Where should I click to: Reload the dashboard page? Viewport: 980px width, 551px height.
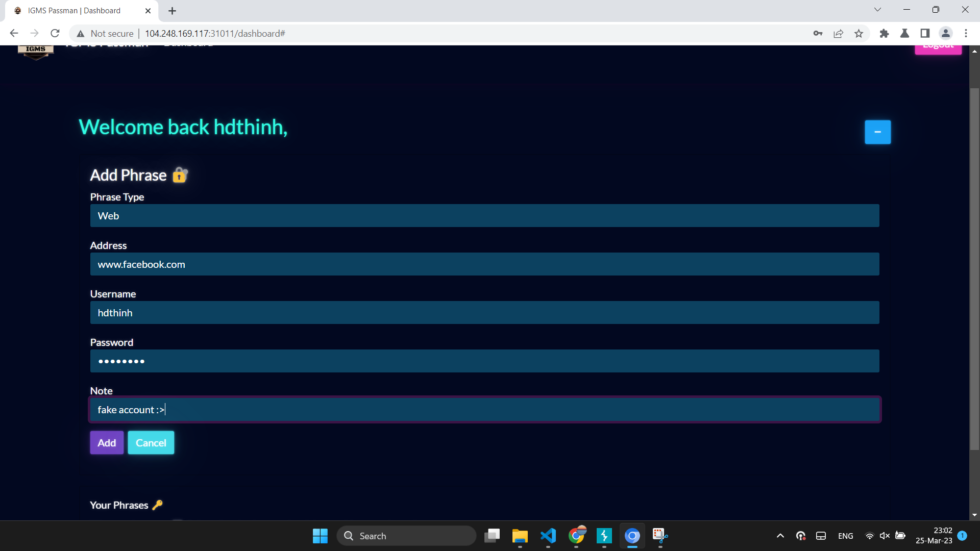[x=55, y=34]
